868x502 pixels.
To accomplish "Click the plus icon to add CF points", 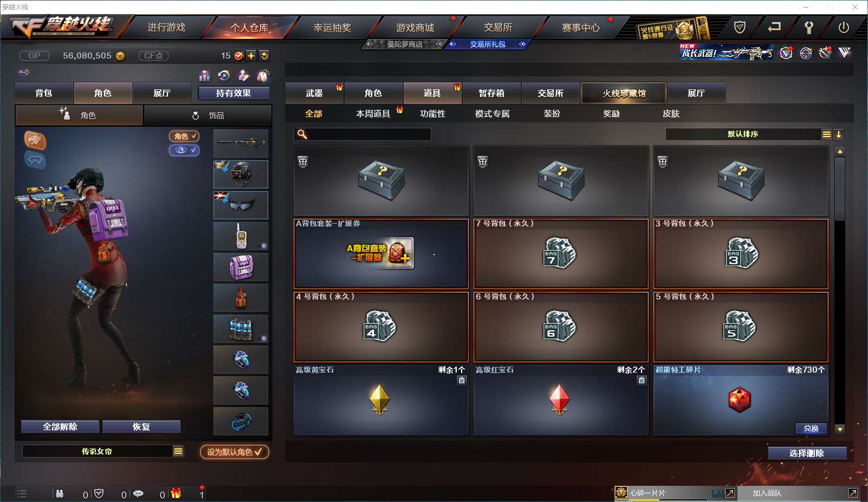I will (251, 55).
